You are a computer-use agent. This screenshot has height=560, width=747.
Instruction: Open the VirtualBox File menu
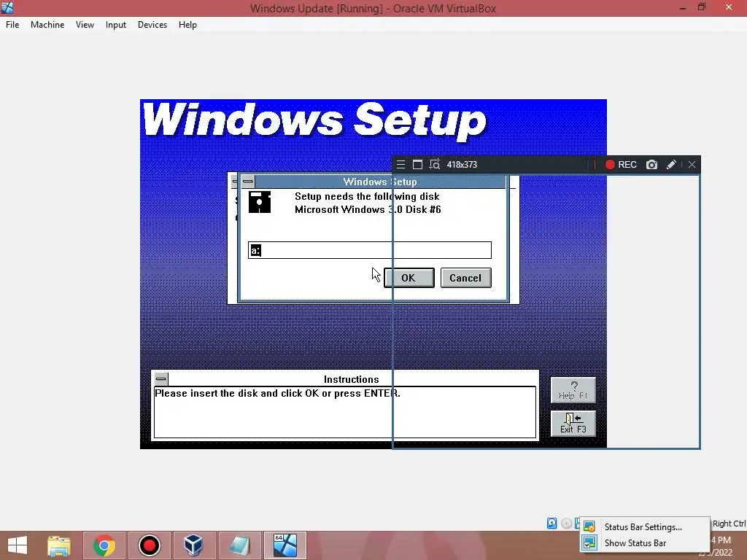pyautogui.click(x=12, y=25)
